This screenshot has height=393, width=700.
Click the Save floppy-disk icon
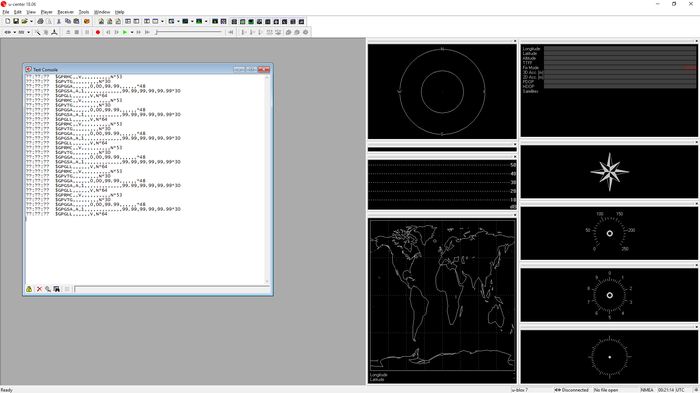16,21
